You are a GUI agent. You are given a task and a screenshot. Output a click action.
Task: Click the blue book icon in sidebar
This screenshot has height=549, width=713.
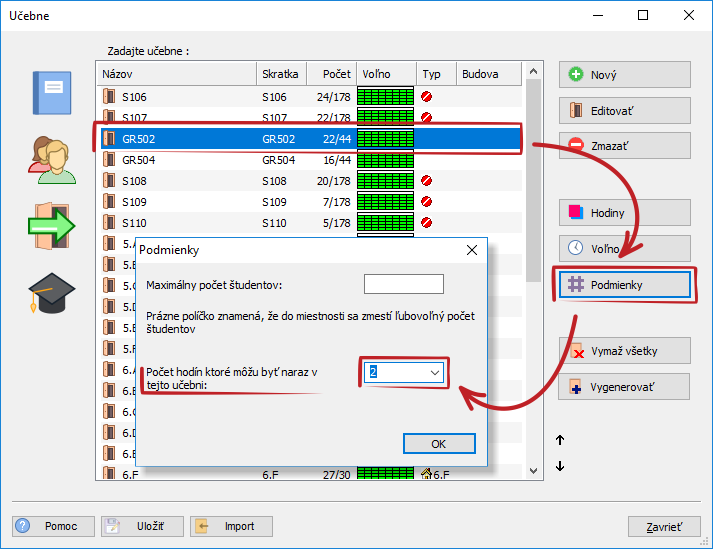tap(51, 95)
